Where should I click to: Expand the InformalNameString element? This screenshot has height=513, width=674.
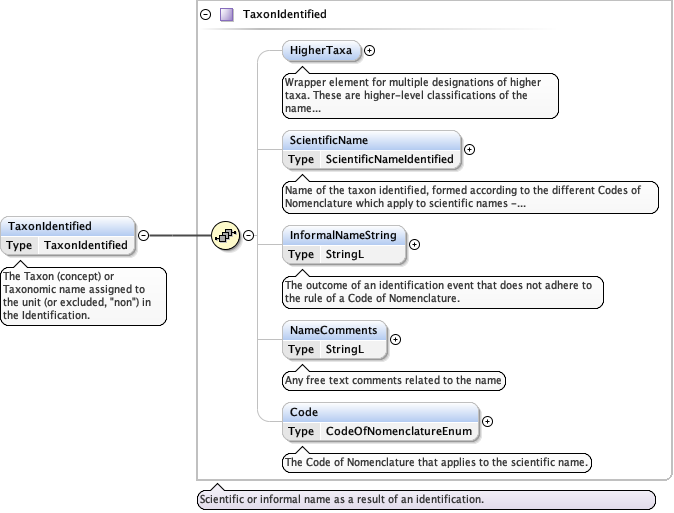coord(415,244)
